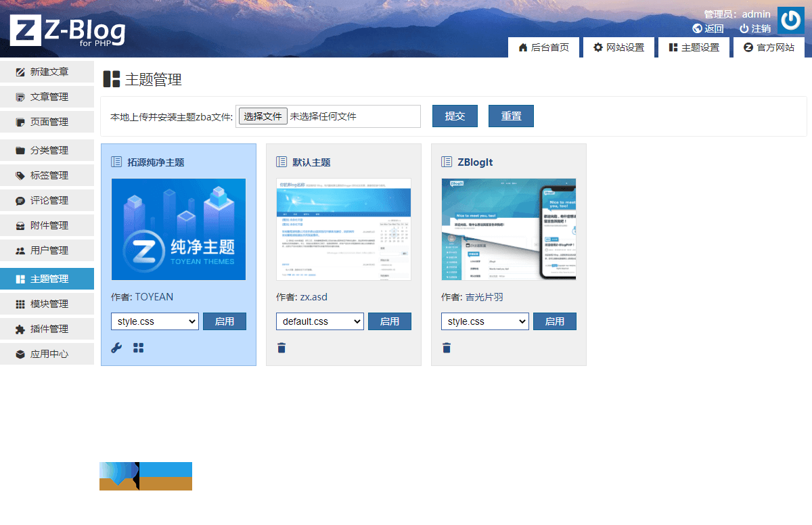The image size is (812, 525).
Task: Click the 评论管理 speech bubble icon
Action: tap(20, 200)
